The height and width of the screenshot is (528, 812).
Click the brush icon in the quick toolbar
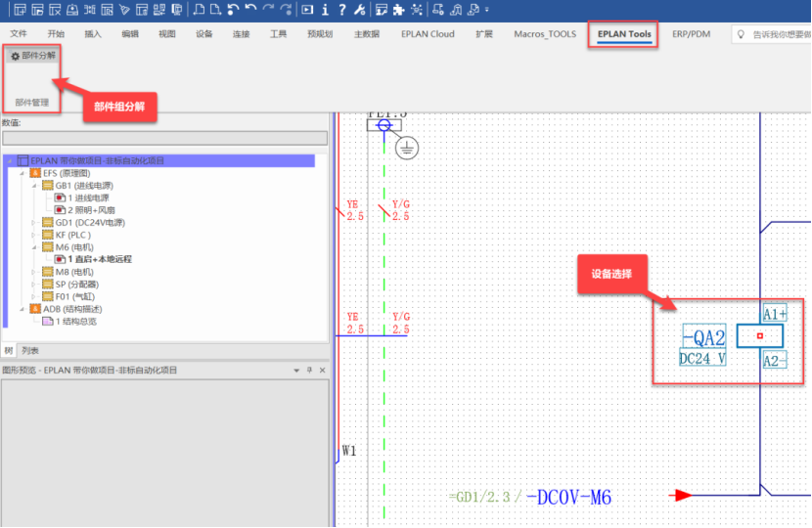pos(124,10)
